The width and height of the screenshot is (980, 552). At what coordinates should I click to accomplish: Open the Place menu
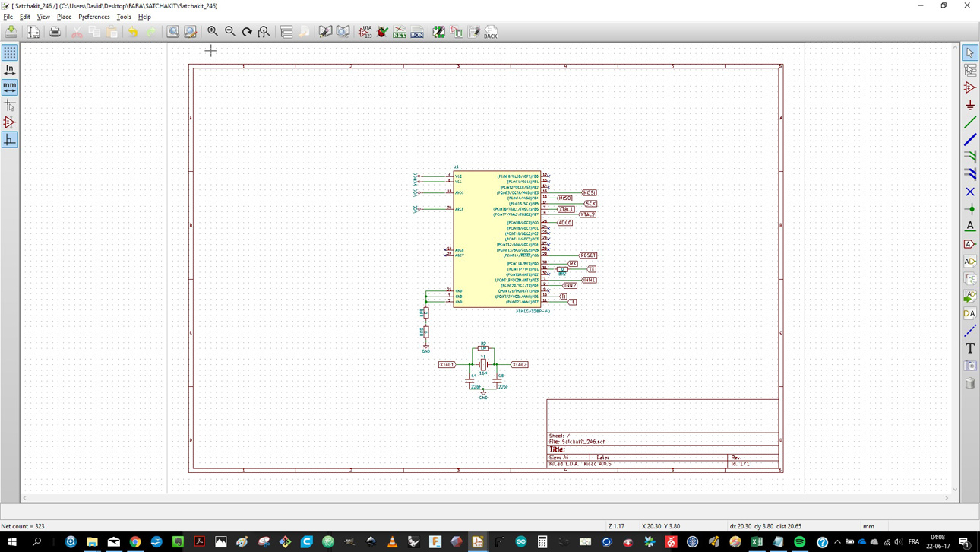pos(64,17)
